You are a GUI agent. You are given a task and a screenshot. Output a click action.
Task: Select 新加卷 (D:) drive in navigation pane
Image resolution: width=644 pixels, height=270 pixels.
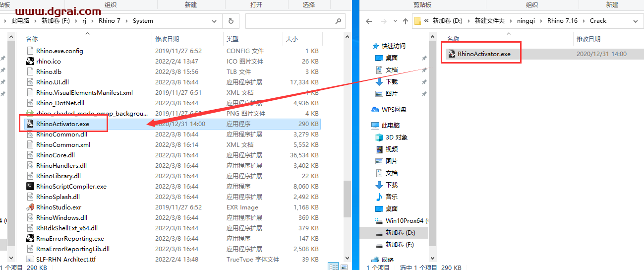[401, 232]
